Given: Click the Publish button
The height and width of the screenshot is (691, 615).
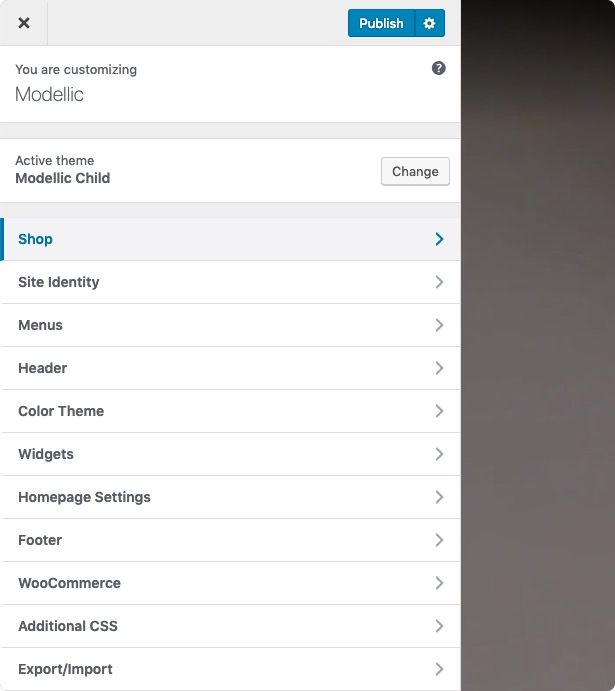Looking at the screenshot, I should 381,23.
